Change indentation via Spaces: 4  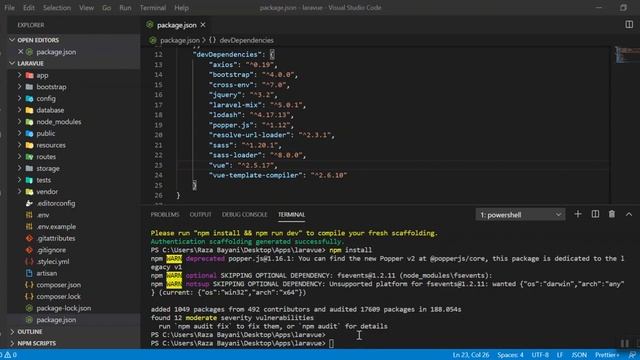pyautogui.click(x=510, y=355)
